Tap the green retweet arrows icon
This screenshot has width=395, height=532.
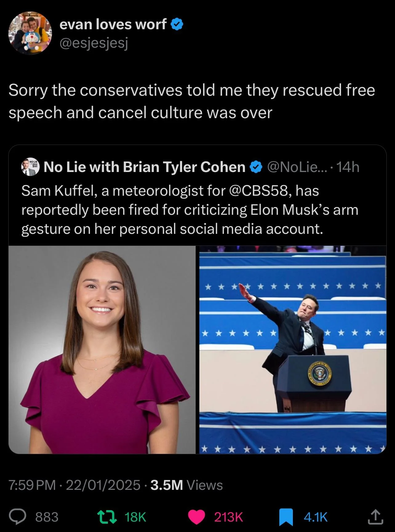coord(107,517)
